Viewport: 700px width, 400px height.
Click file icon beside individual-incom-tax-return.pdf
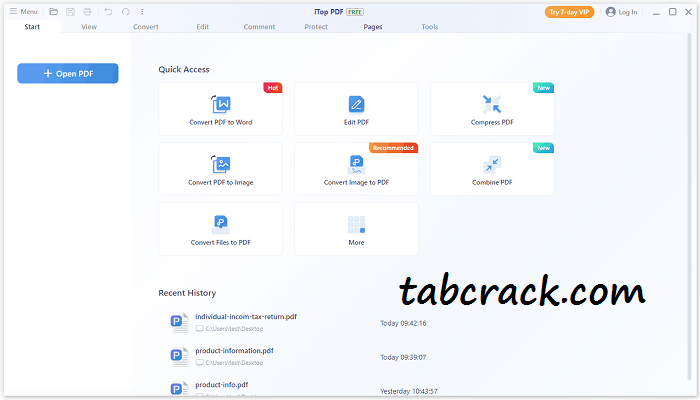click(179, 322)
